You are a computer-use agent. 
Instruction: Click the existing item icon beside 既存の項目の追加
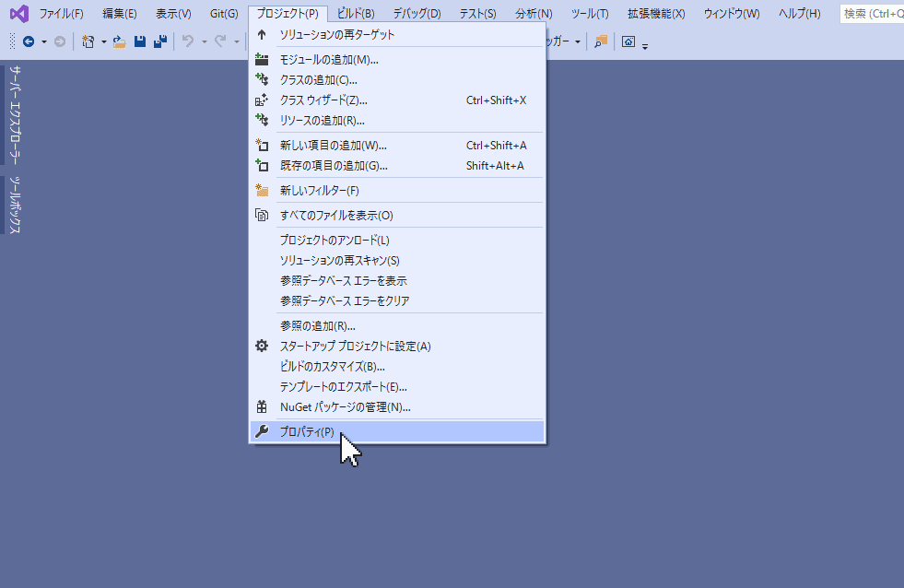click(x=262, y=166)
